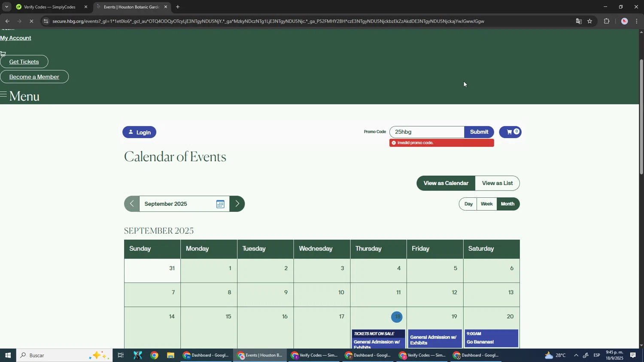Viewport: 644px width, 362px height.
Task: Open General Admission w/ Exhibits event on Friday 19
Action: [435, 340]
